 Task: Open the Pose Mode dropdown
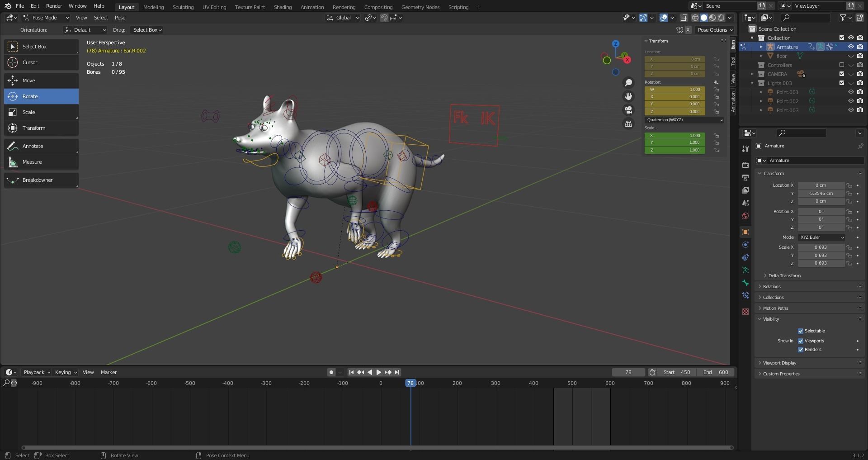46,18
